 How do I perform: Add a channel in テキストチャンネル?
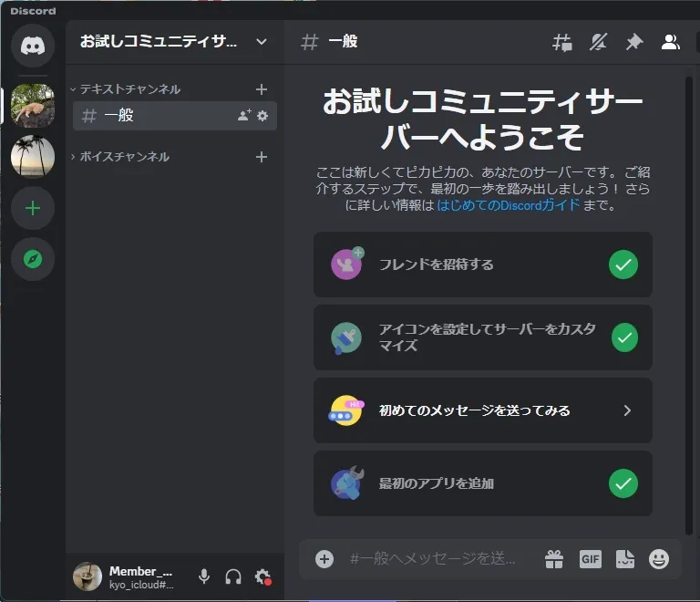(x=262, y=89)
